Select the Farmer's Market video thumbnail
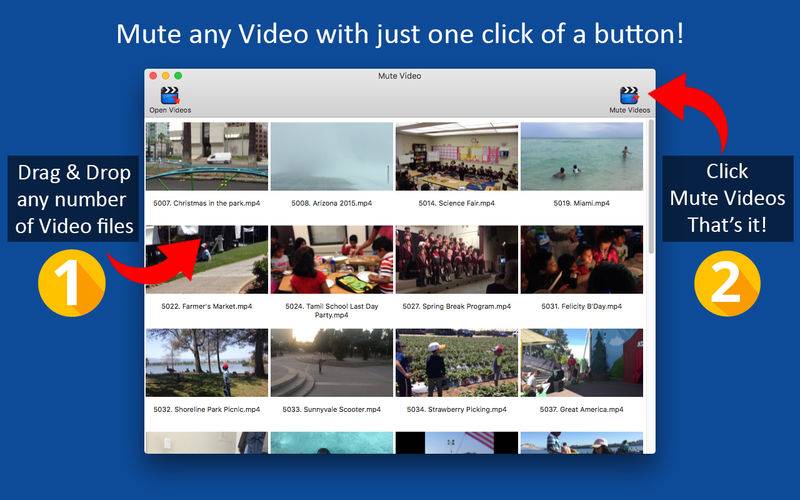The image size is (800, 500). pos(207,259)
